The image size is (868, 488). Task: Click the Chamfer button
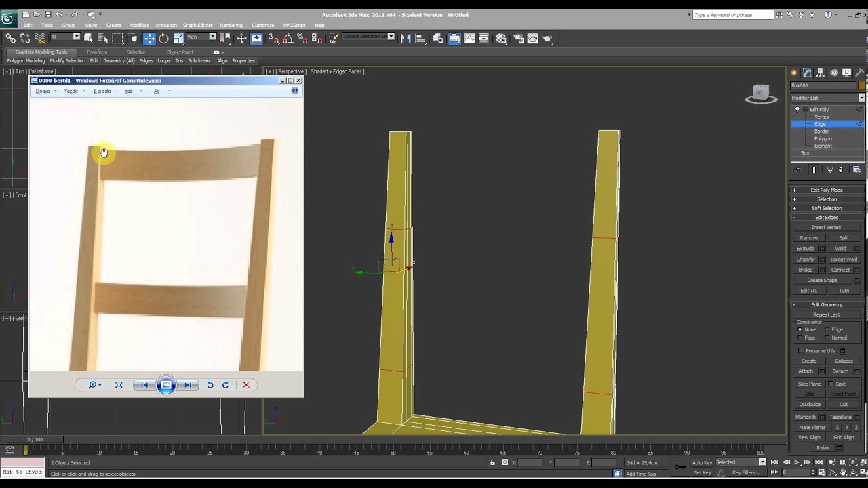(806, 260)
